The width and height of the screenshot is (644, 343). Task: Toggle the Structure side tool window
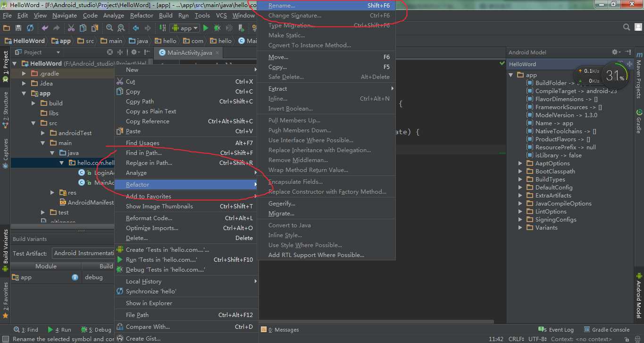[x=5, y=110]
